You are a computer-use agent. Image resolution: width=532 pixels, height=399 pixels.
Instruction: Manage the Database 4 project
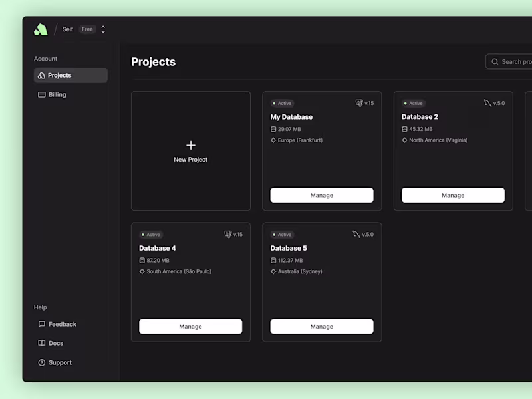coord(190,327)
